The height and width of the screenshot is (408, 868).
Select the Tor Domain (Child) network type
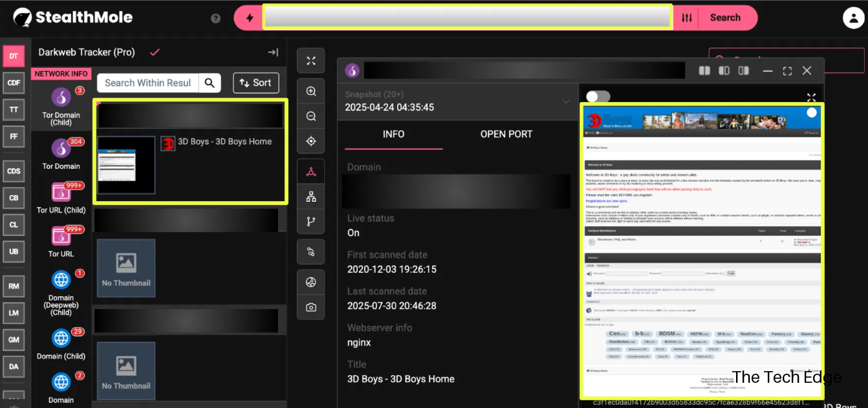click(61, 105)
